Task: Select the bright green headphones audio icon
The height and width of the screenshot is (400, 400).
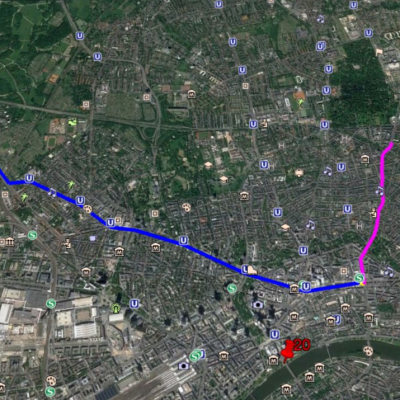Action: coord(116,308)
